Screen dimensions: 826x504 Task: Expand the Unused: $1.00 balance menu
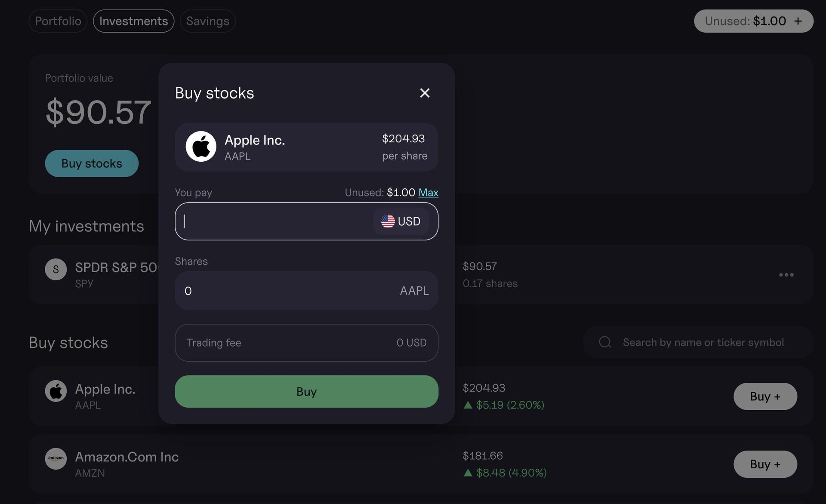753,21
